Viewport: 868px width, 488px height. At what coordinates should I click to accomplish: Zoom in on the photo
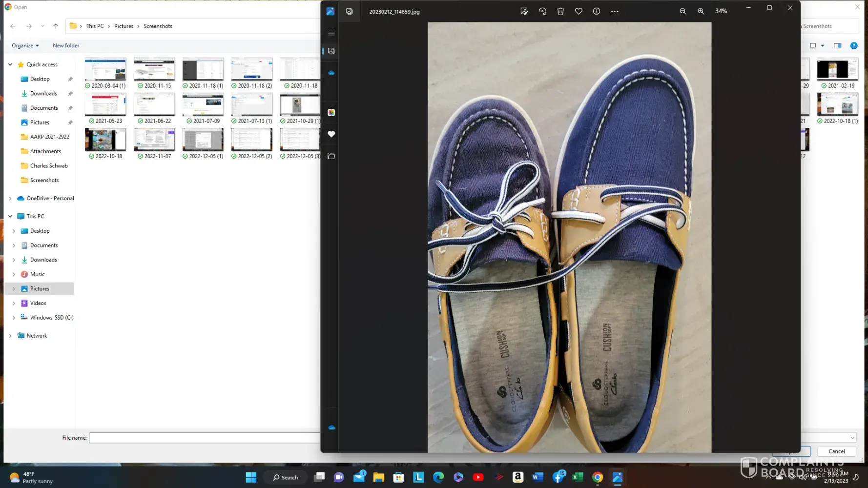[701, 11]
